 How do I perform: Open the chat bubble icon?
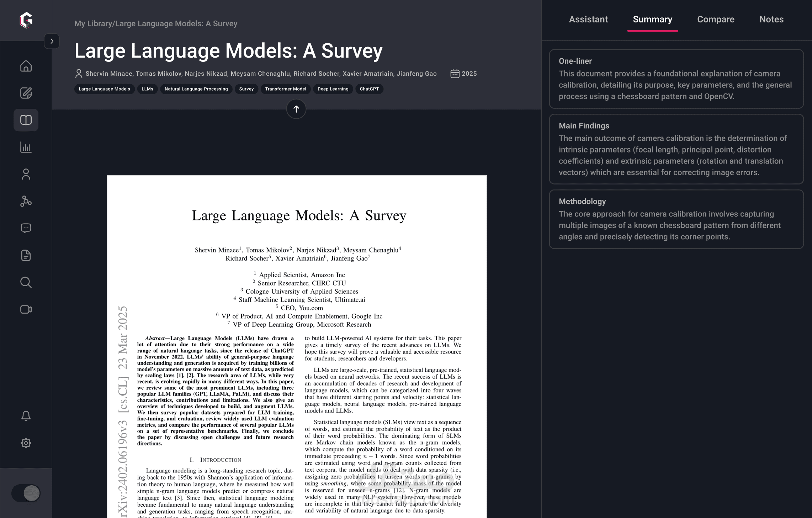[26, 228]
